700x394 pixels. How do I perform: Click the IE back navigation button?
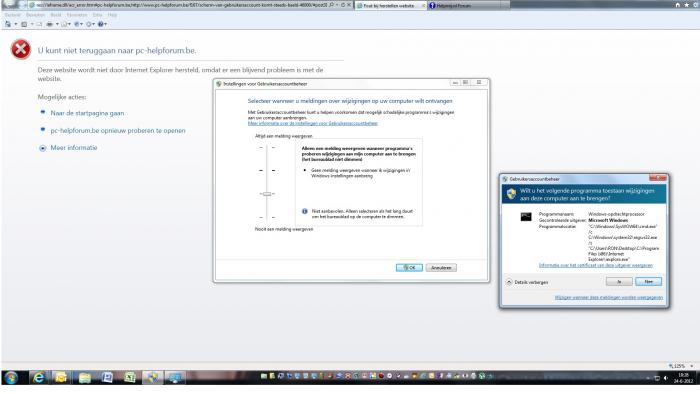pos(10,4)
